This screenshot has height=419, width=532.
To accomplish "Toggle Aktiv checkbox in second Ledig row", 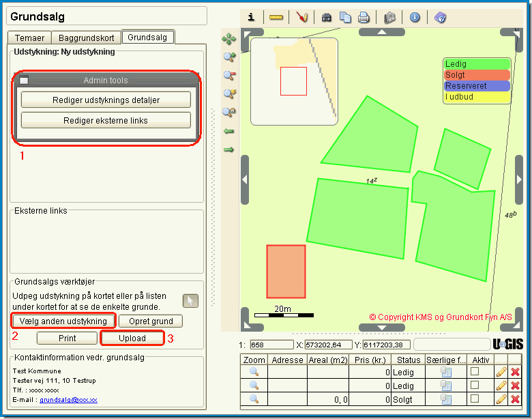I will [475, 385].
